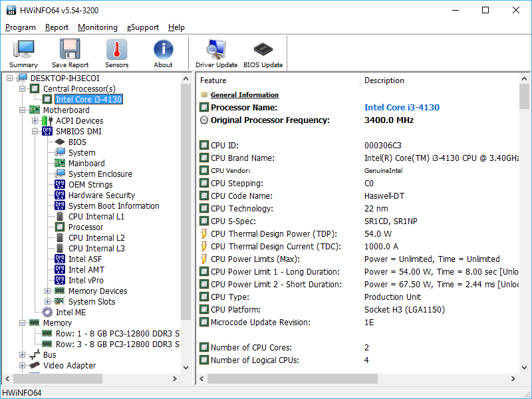Launch Driver Update from toolbar
The width and height of the screenshot is (532, 399).
pos(217,53)
